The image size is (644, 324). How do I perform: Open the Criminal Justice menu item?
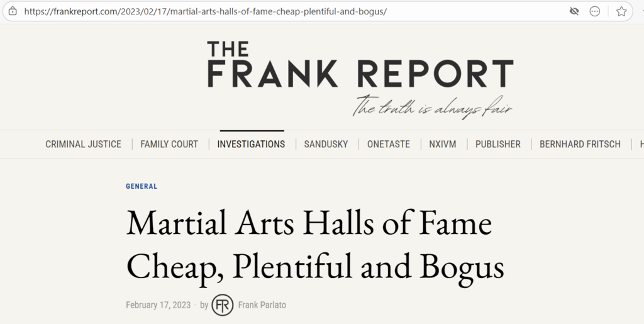[83, 144]
